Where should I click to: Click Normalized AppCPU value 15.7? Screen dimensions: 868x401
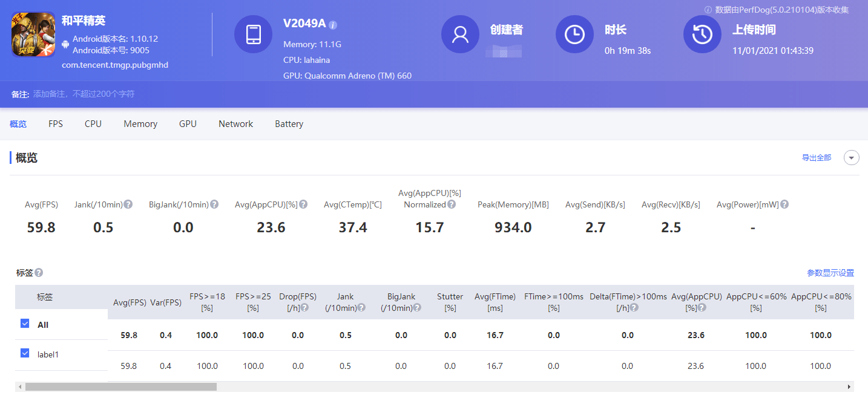pyautogui.click(x=430, y=227)
